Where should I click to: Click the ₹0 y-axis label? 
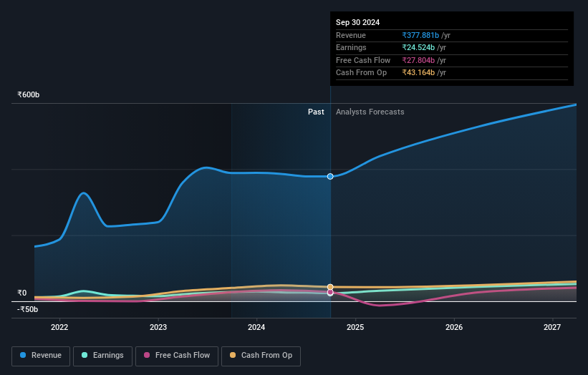tap(22, 293)
